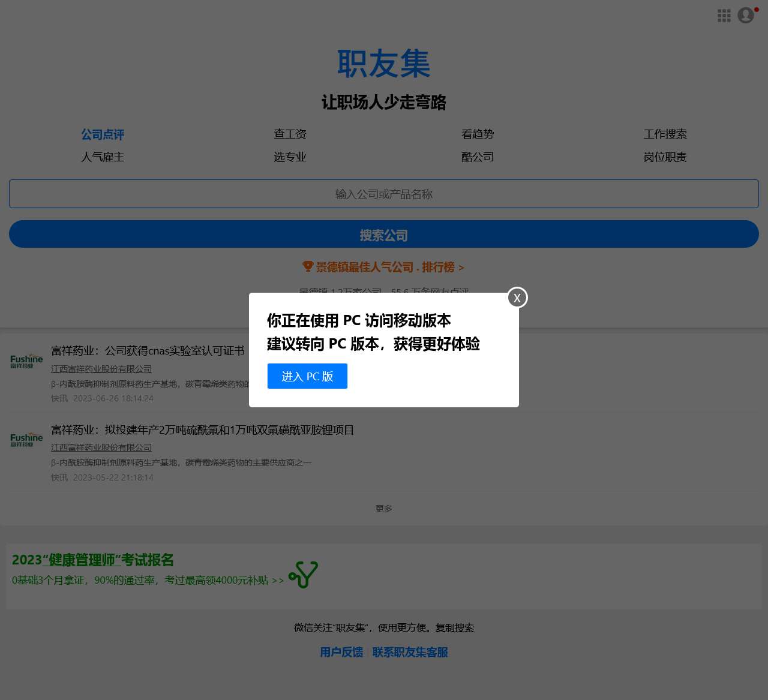Click the apps grid icon at top right
This screenshot has height=700, width=768.
pyautogui.click(x=724, y=16)
